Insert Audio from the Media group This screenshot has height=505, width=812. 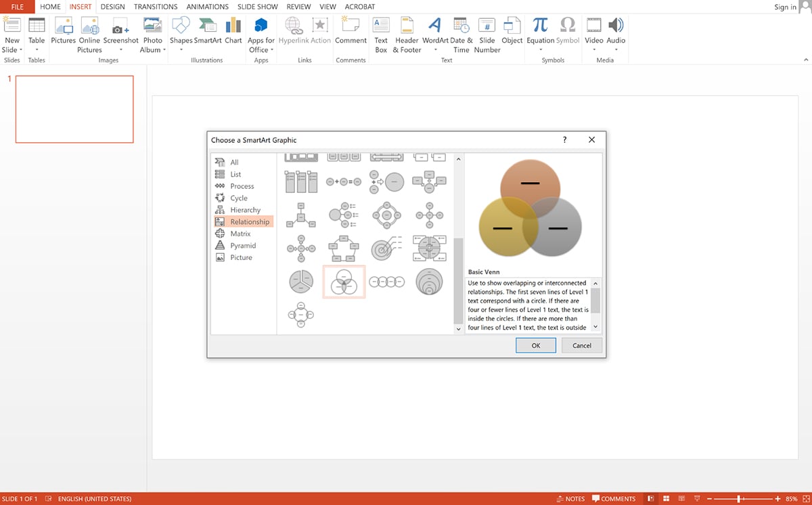616,30
